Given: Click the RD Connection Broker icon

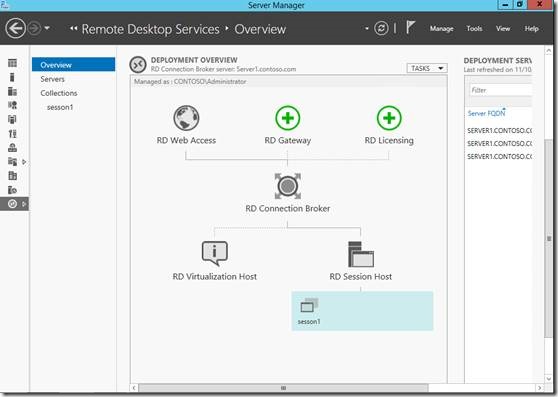Looking at the screenshot, I should click(288, 186).
